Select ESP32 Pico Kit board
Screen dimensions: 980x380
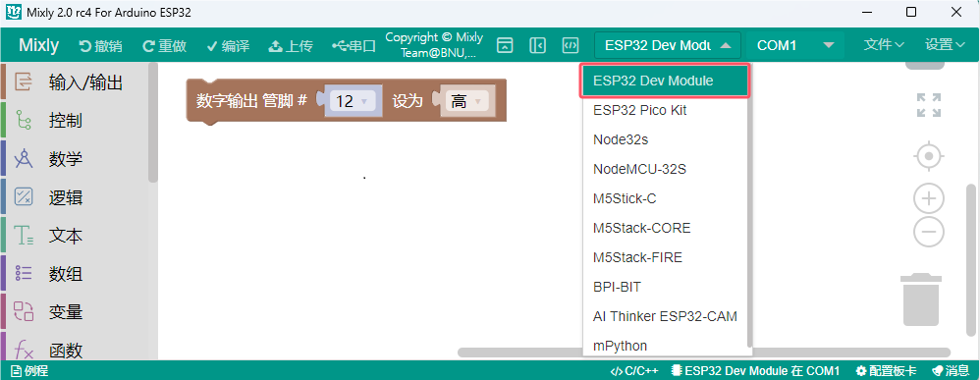(665, 110)
